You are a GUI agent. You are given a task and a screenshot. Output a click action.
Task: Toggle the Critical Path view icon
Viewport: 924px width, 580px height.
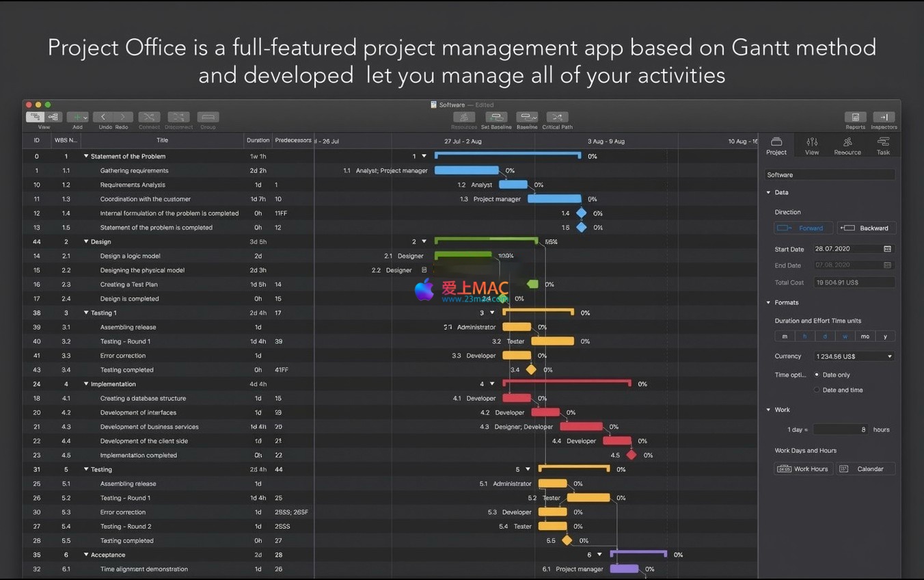[557, 118]
